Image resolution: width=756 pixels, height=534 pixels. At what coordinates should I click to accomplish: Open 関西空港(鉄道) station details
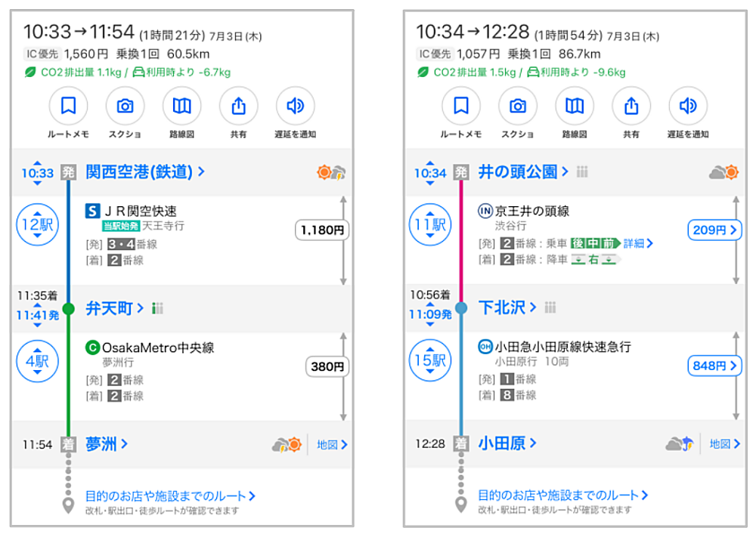point(145,172)
